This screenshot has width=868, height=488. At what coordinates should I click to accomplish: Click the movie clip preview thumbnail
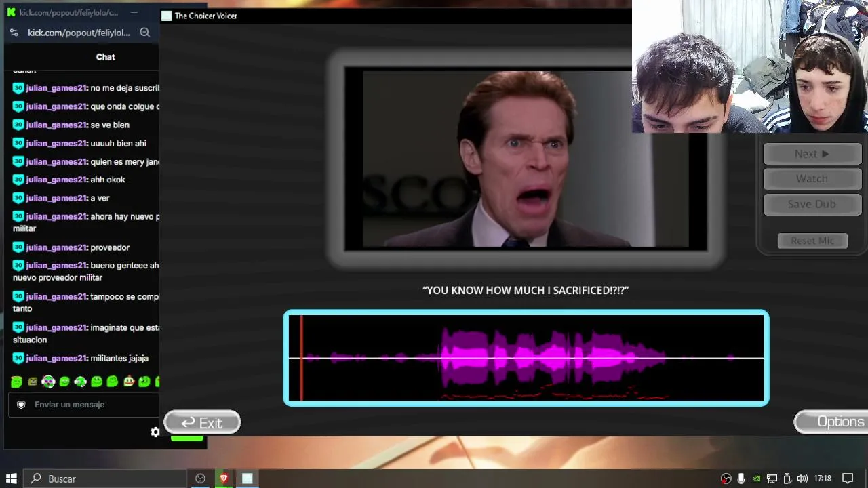(x=526, y=159)
